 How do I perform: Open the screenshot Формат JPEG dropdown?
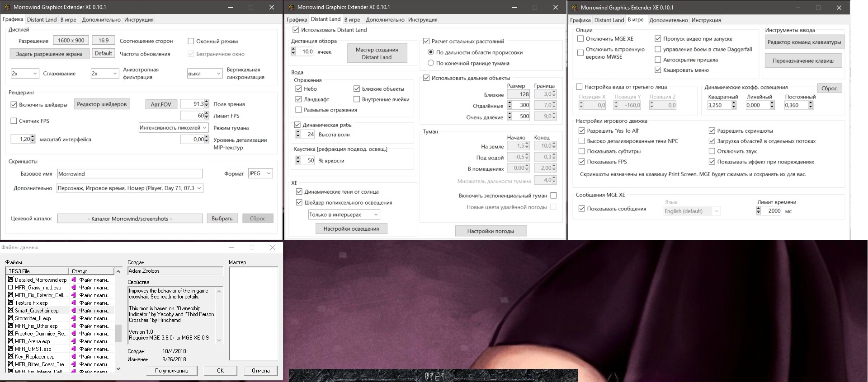[260, 173]
